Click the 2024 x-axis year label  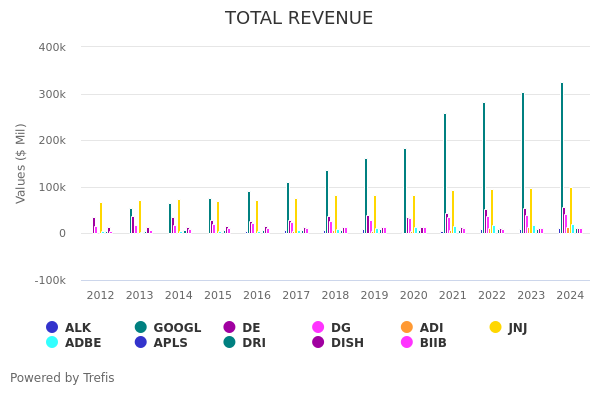(570, 296)
